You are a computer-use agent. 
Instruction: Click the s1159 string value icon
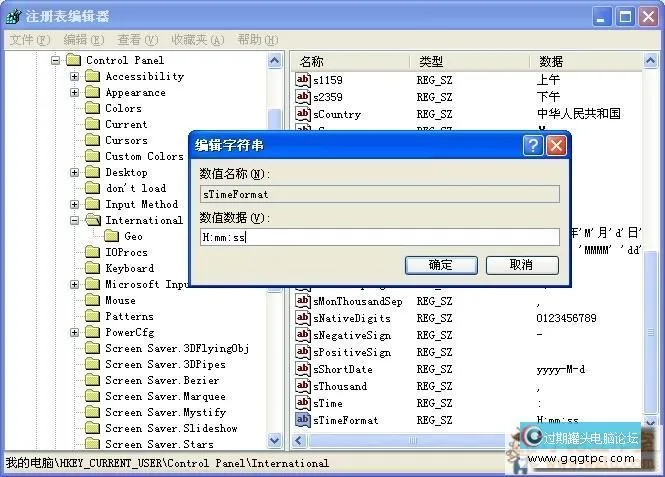(303, 80)
